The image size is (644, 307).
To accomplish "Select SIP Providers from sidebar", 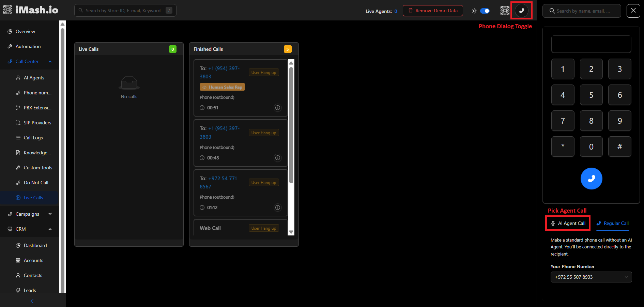I will click(37, 123).
